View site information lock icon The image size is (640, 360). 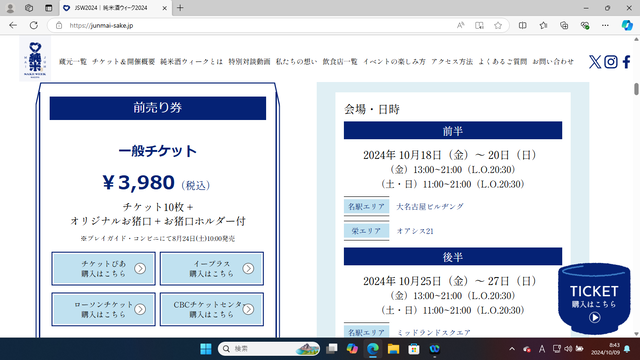(x=59, y=25)
